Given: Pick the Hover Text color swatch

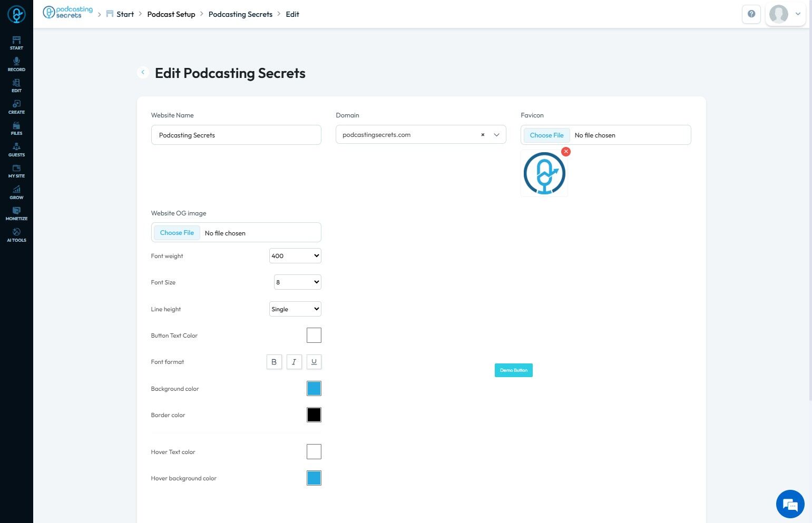Looking at the screenshot, I should point(314,452).
